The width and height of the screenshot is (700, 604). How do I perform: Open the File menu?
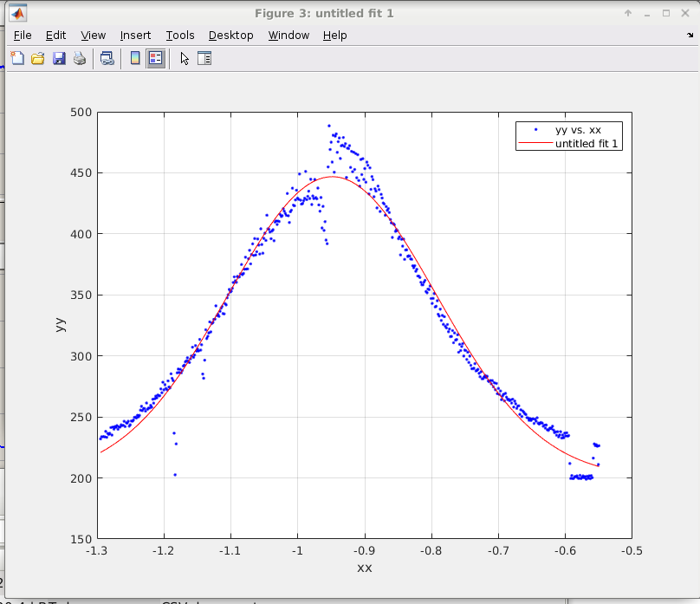point(23,36)
